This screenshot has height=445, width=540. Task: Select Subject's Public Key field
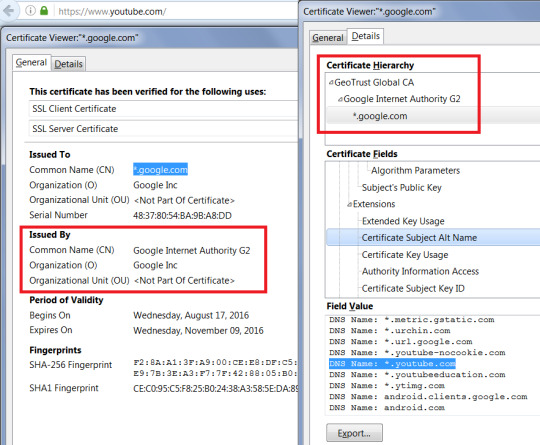point(402,187)
